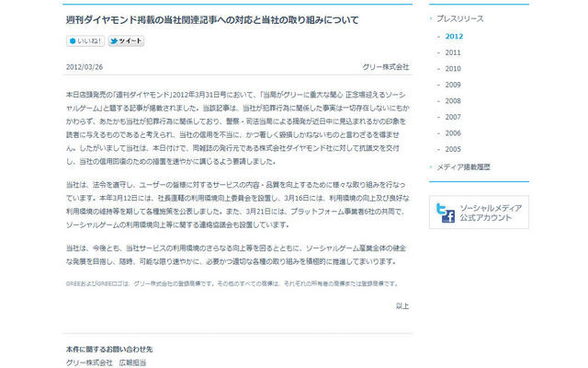The width and height of the screenshot is (588, 368).
Task: Select the 2009 archive year
Action: (x=453, y=85)
